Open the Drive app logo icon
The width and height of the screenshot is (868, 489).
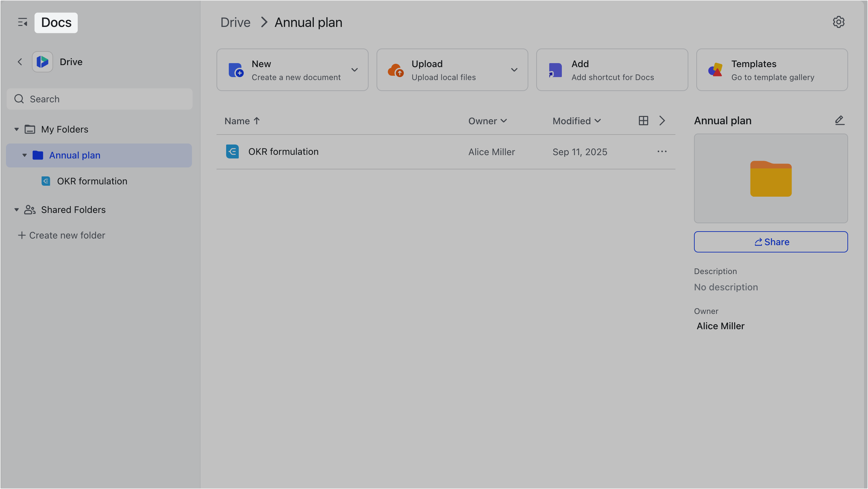coord(43,62)
